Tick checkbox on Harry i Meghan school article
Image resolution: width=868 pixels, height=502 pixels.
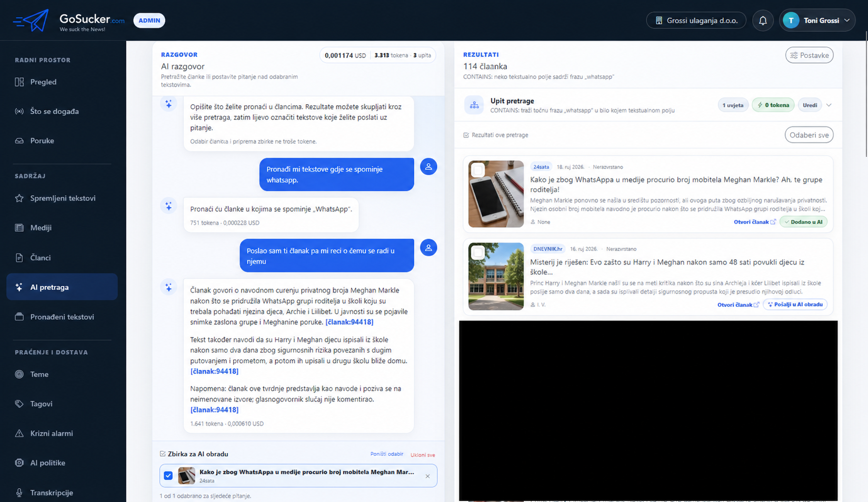pos(478,253)
